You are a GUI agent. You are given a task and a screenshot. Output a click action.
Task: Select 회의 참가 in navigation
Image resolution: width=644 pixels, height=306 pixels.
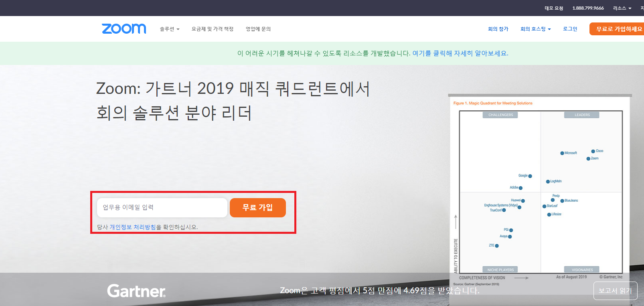(498, 29)
